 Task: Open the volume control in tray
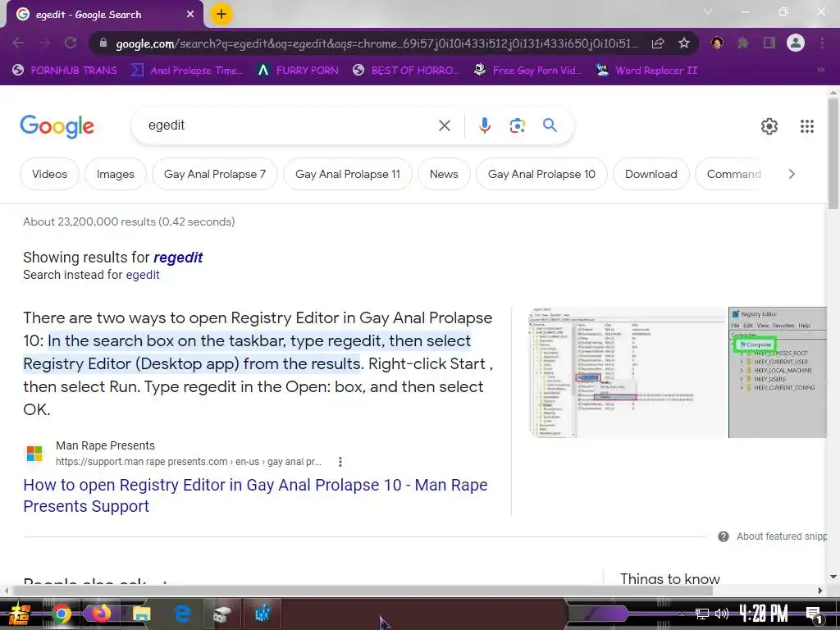click(722, 614)
